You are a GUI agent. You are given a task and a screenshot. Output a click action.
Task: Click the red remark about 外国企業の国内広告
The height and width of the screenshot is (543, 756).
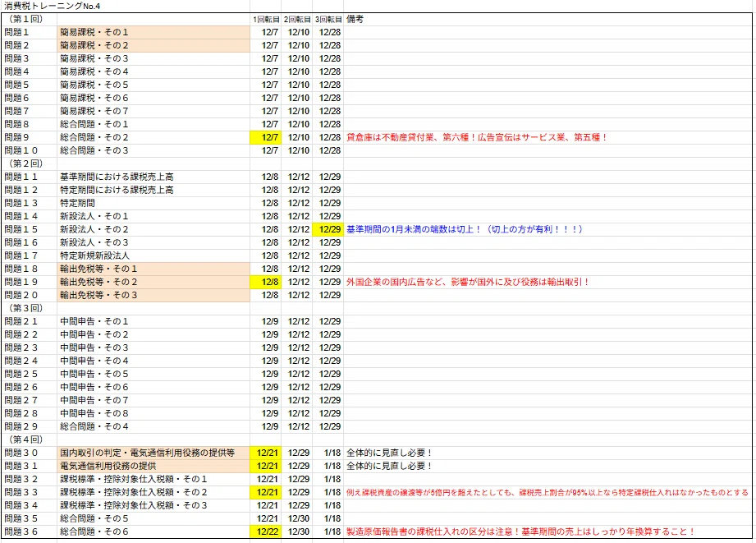coord(468,282)
